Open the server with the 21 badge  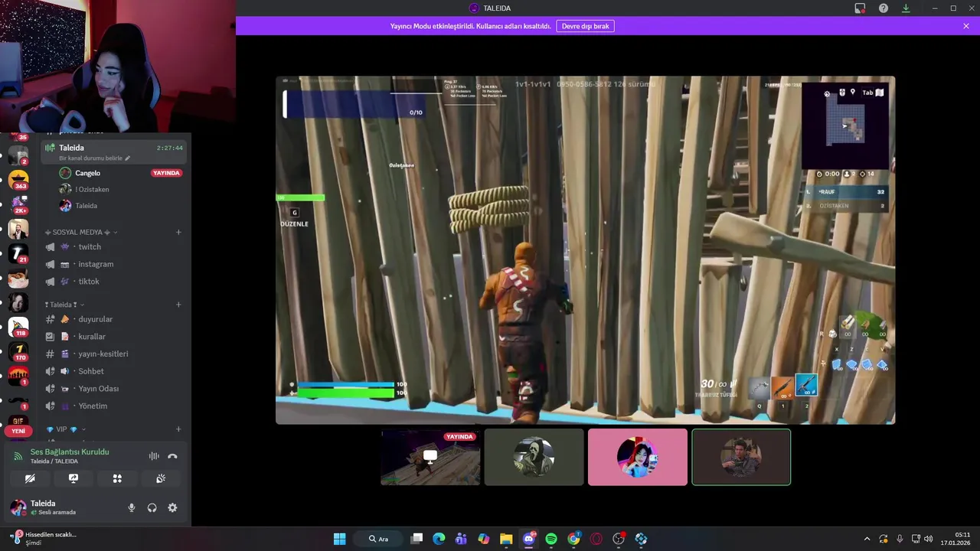[x=18, y=253]
